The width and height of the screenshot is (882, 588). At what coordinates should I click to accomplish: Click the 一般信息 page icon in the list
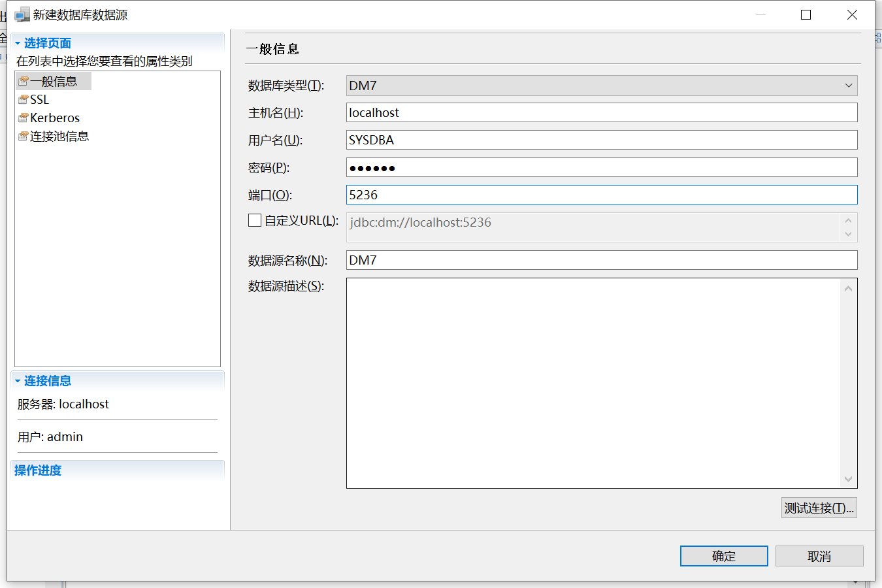coord(24,81)
